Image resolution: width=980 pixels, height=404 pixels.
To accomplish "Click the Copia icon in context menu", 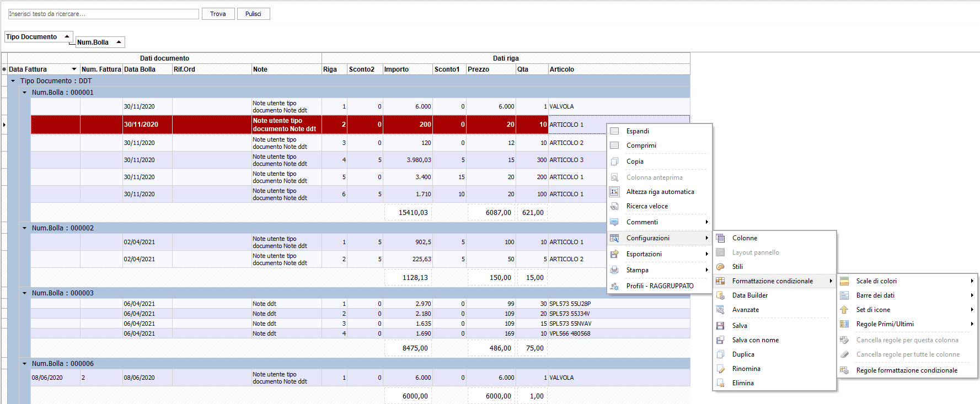I will coord(614,161).
